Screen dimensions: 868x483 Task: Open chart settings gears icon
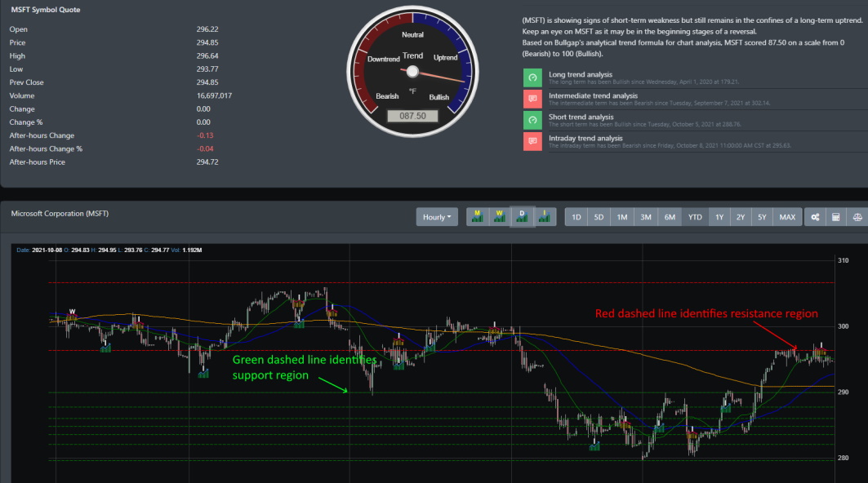(815, 217)
